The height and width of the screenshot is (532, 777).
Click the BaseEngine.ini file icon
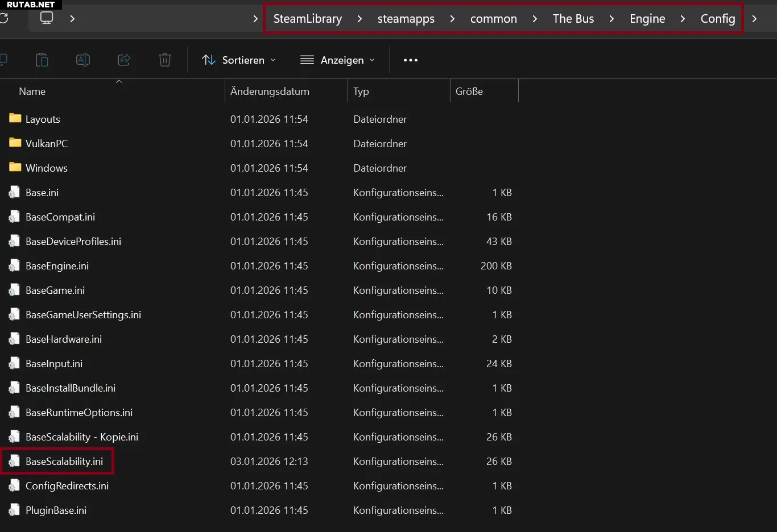coord(14,266)
